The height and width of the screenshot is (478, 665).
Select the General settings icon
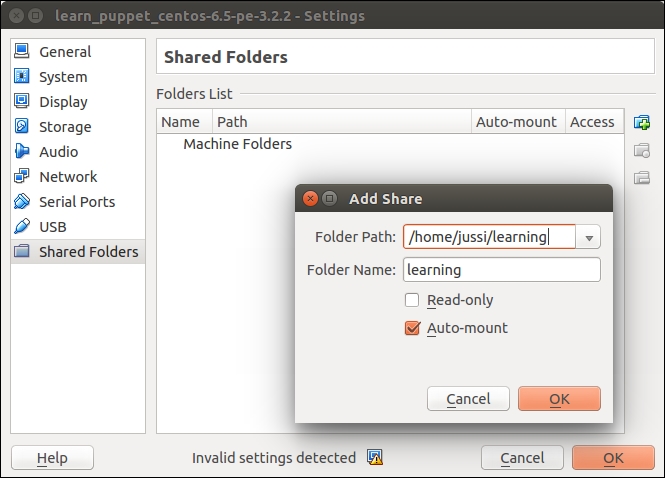[22, 52]
